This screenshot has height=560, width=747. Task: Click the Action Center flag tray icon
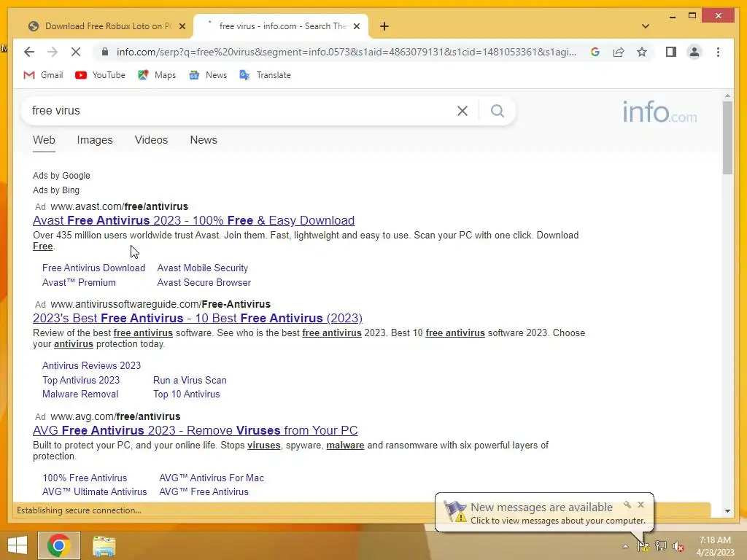[643, 546]
